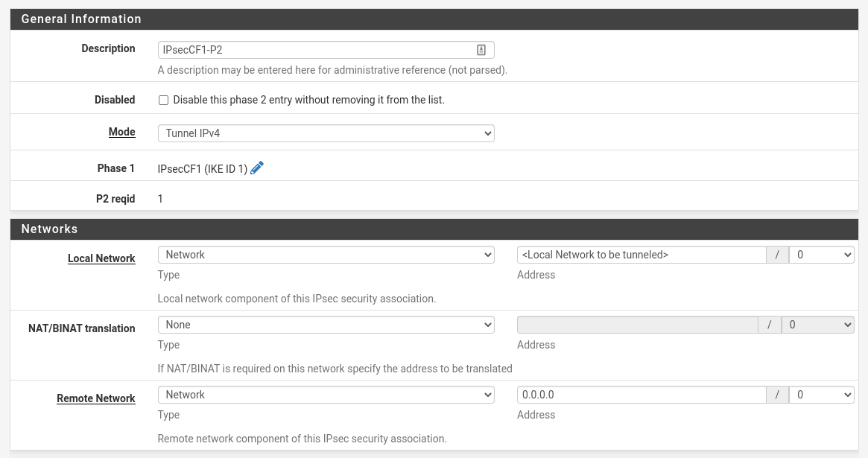Screen dimensions: 868x458
Task: Click the General Information section header
Action: click(81, 19)
